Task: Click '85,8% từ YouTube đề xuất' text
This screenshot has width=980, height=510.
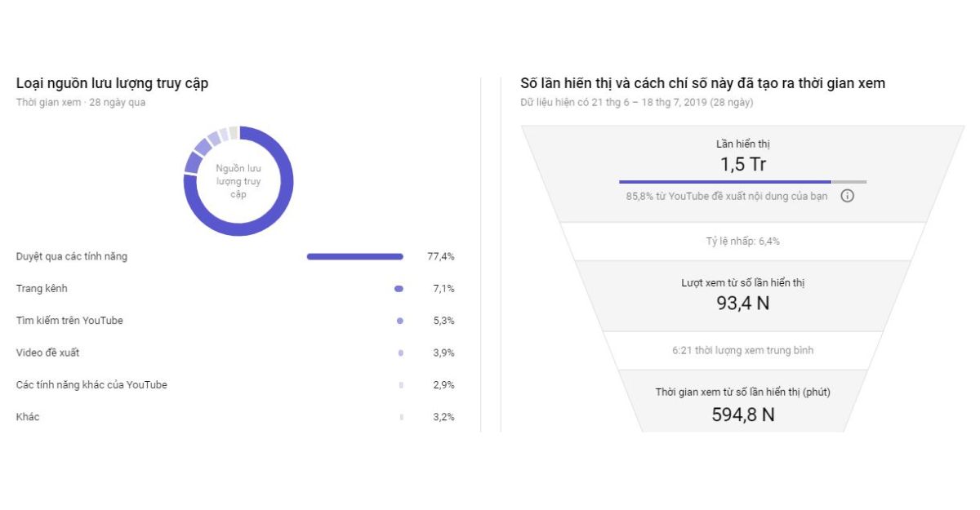Action: (x=727, y=196)
